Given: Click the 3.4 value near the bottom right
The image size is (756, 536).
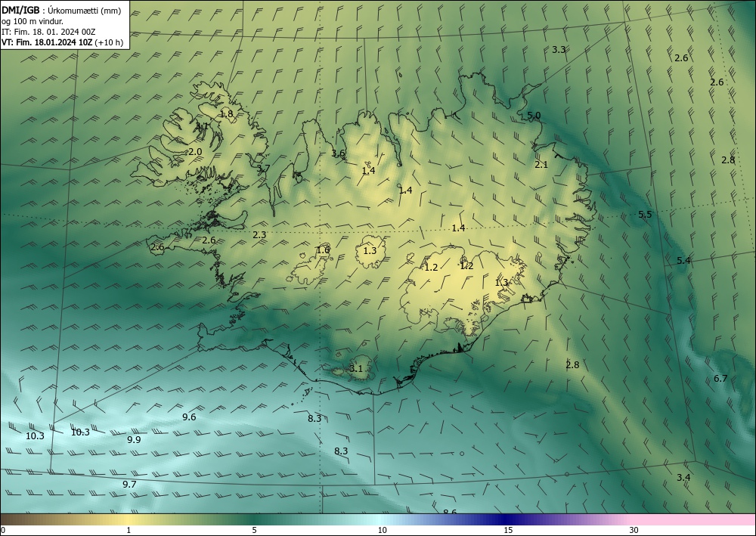Looking at the screenshot, I should (683, 478).
